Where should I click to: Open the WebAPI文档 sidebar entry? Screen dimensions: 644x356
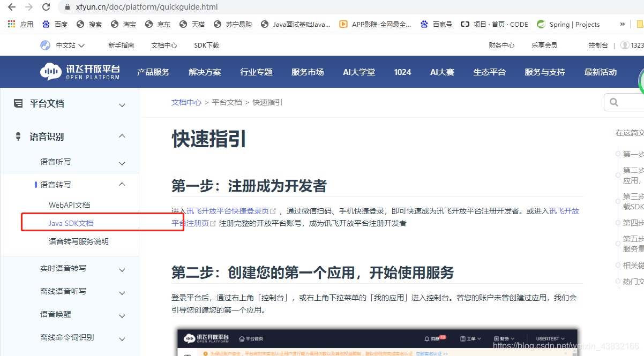(x=69, y=205)
